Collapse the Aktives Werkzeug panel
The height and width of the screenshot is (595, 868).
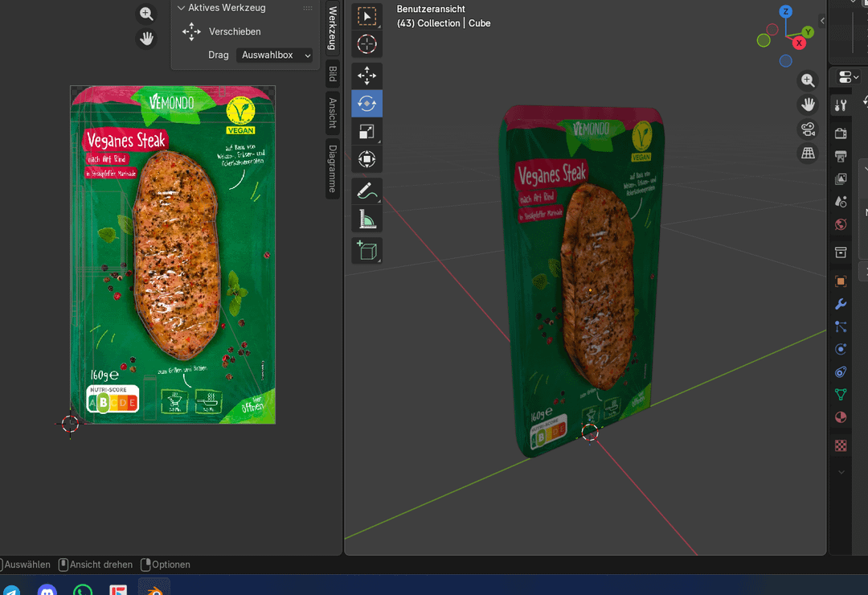tap(182, 8)
